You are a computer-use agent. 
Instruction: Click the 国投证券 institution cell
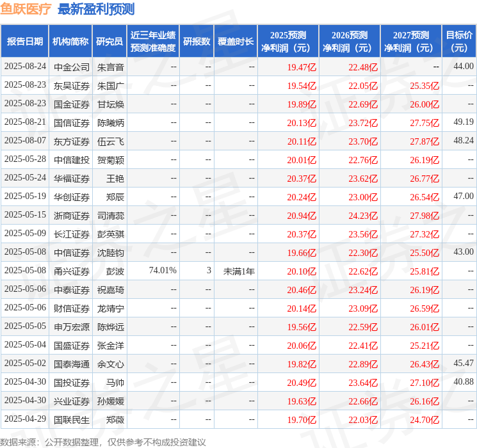(x=72, y=383)
